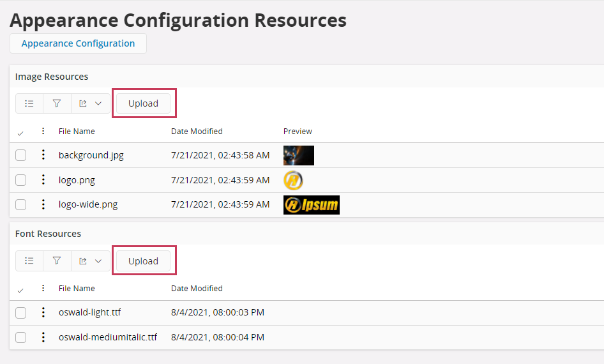The image size is (604, 364).
Task: Check the oswald-light.ttf row checkbox
Action: click(x=21, y=312)
